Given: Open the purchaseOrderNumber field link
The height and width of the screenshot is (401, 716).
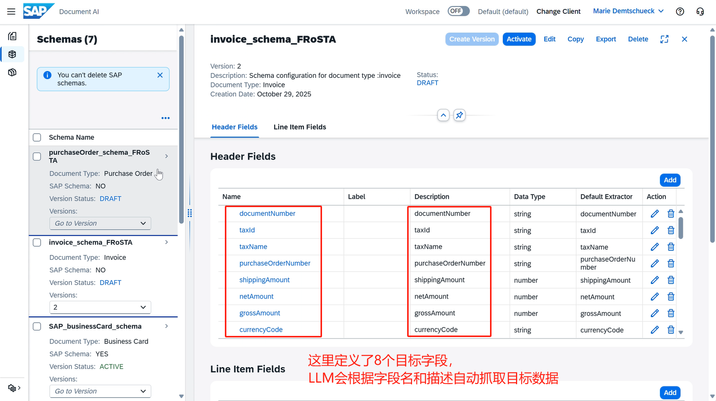Looking at the screenshot, I should click(x=275, y=263).
